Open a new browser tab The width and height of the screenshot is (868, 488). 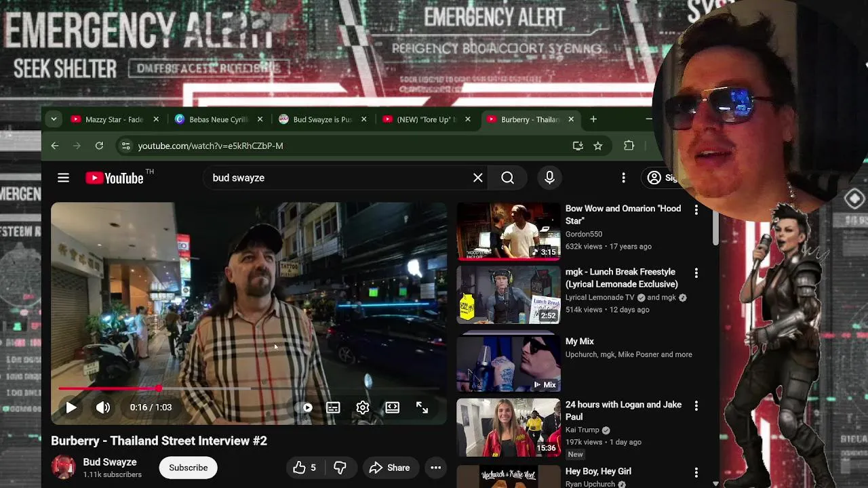click(x=593, y=119)
